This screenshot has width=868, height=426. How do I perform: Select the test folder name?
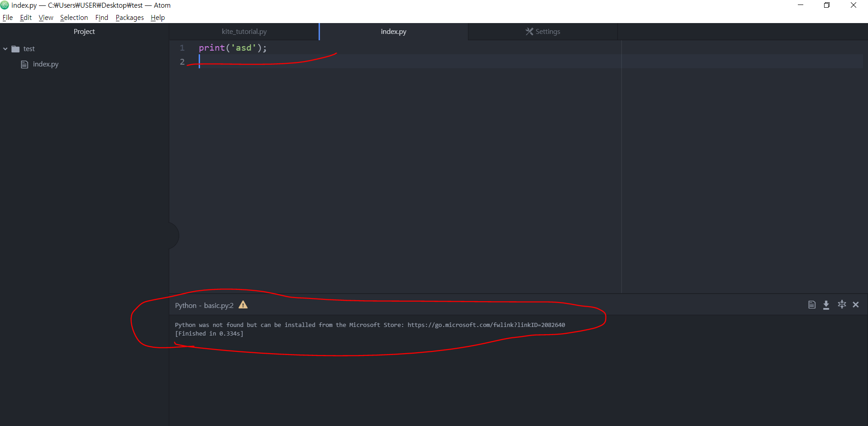point(29,49)
